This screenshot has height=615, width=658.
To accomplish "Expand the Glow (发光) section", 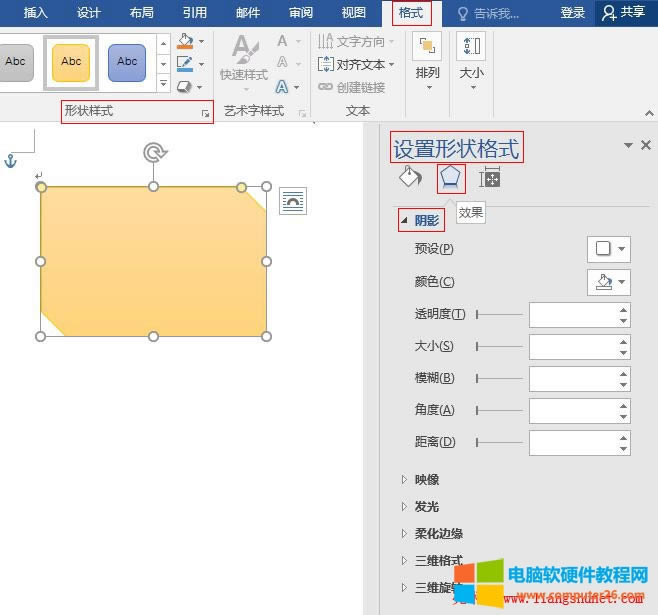I will pyautogui.click(x=426, y=507).
